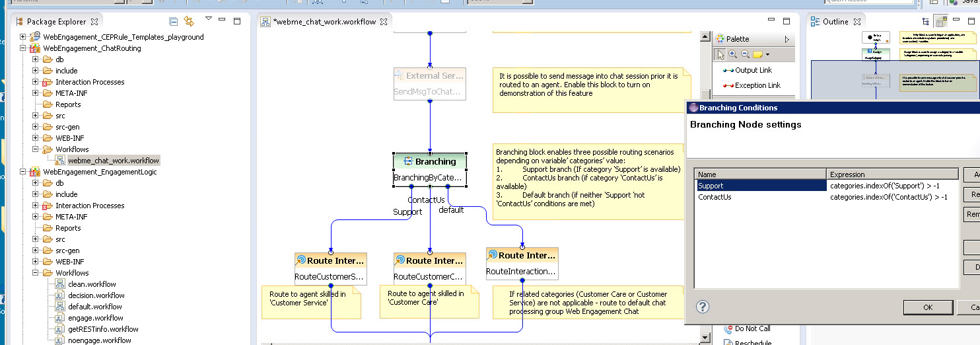Select the arrow selection tool in Palette
The width and height of the screenshot is (980, 345).
720,54
